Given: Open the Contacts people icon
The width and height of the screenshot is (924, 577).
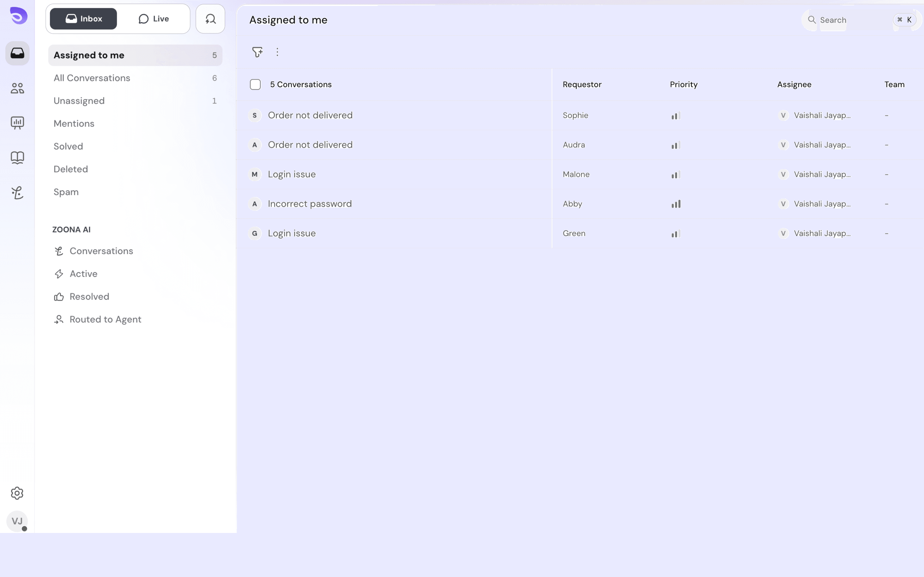Looking at the screenshot, I should pos(17,88).
